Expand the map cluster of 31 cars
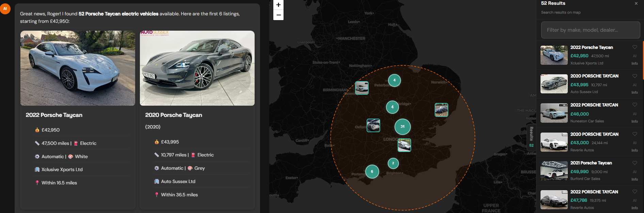 [402, 127]
